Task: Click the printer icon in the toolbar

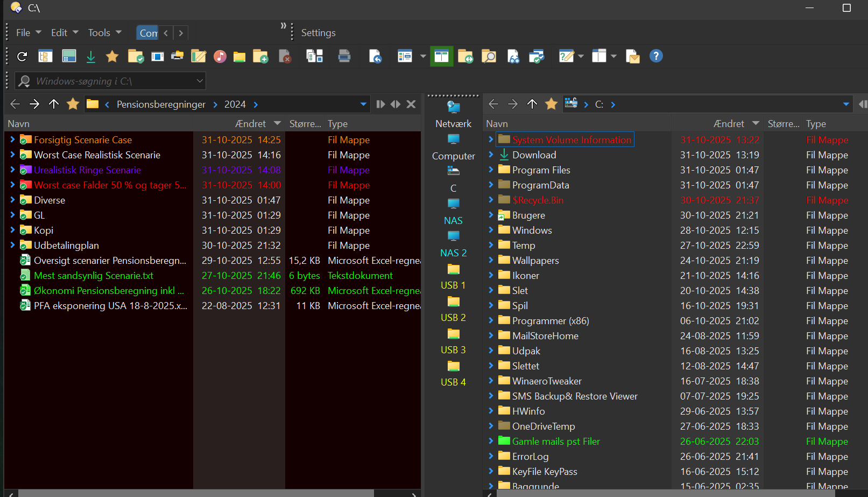Action: pyautogui.click(x=344, y=56)
